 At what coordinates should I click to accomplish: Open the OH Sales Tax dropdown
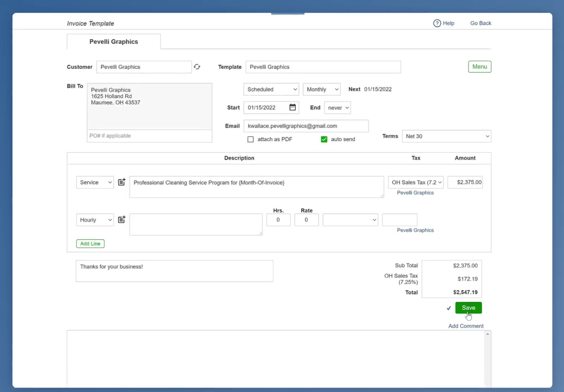pos(416,182)
